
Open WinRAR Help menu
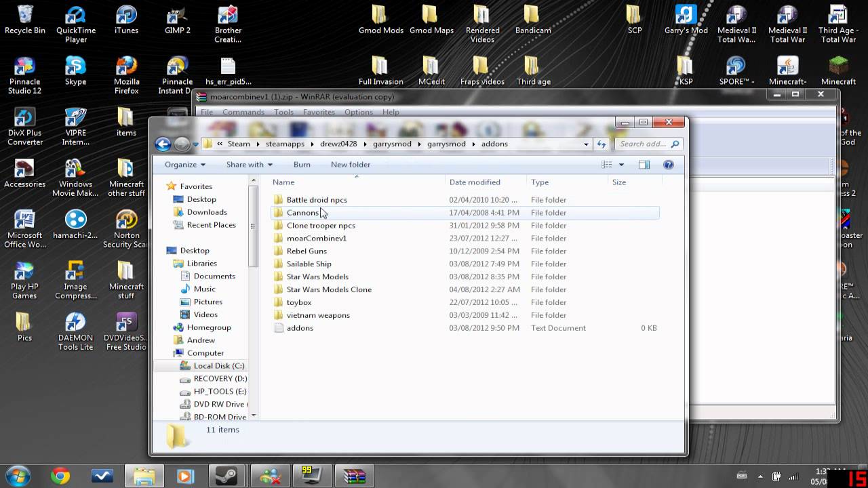(x=391, y=112)
